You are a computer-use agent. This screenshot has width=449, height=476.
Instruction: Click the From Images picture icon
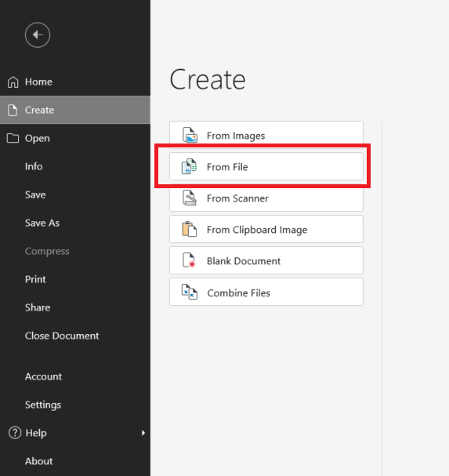tap(190, 135)
